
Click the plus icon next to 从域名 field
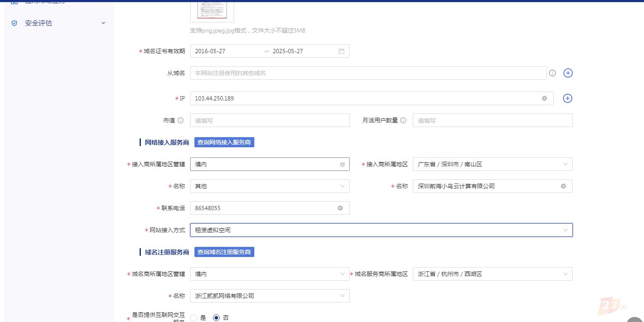coord(568,73)
